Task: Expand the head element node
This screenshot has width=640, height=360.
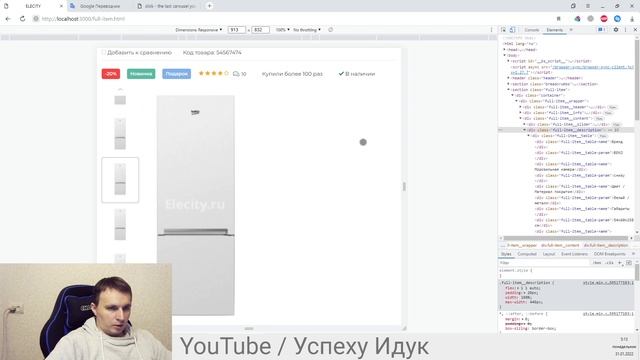Action: tap(504, 49)
